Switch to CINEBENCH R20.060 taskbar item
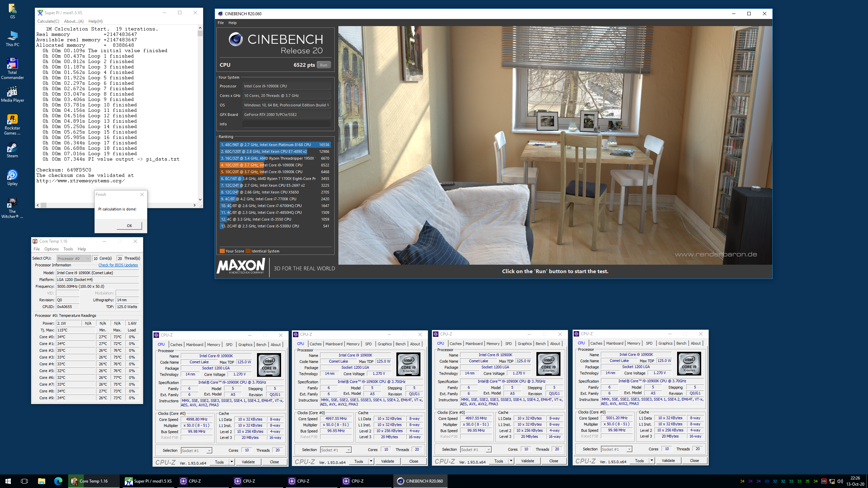 [x=420, y=481]
